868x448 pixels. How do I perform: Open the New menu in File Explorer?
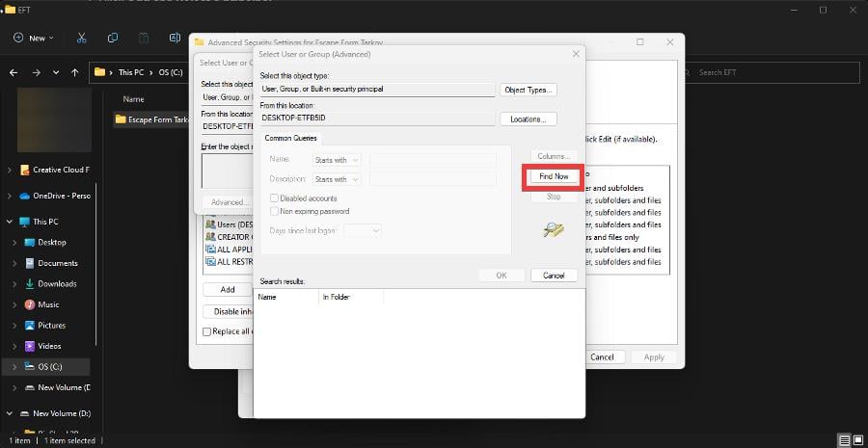34,38
